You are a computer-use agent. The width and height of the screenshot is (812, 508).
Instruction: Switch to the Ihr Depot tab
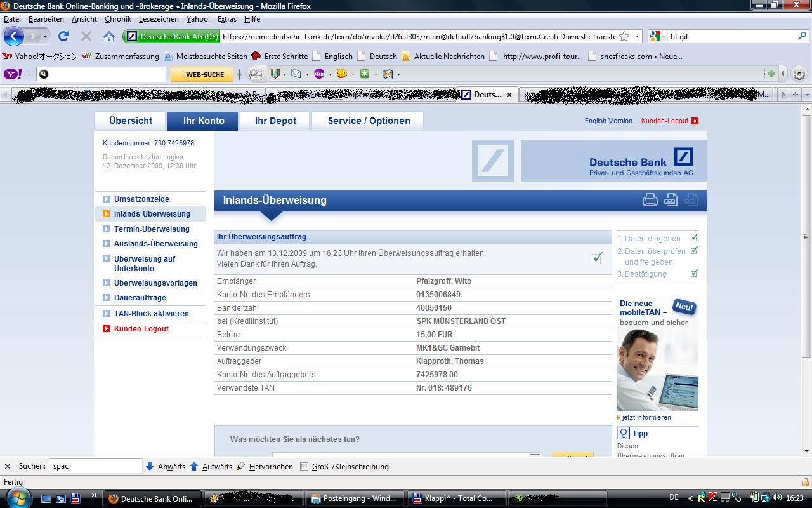tap(275, 121)
